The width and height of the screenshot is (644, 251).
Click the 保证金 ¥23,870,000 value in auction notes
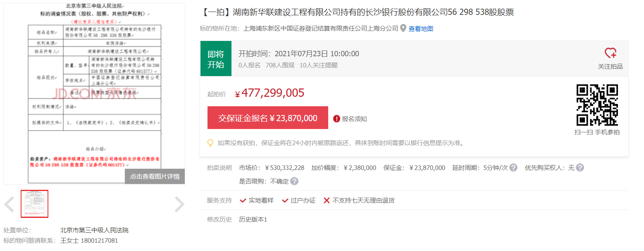tap(427, 167)
